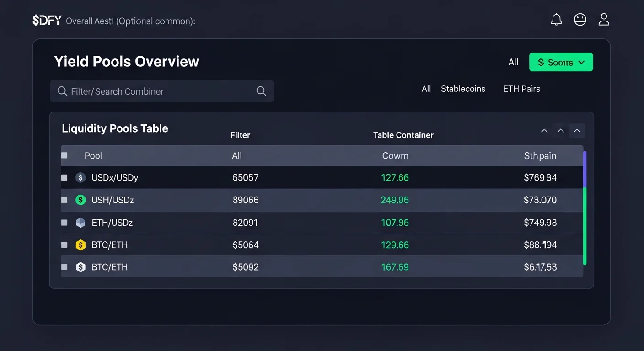Image resolution: width=644 pixels, height=351 pixels.
Task: Click the 55057 value
Action: [x=246, y=177]
